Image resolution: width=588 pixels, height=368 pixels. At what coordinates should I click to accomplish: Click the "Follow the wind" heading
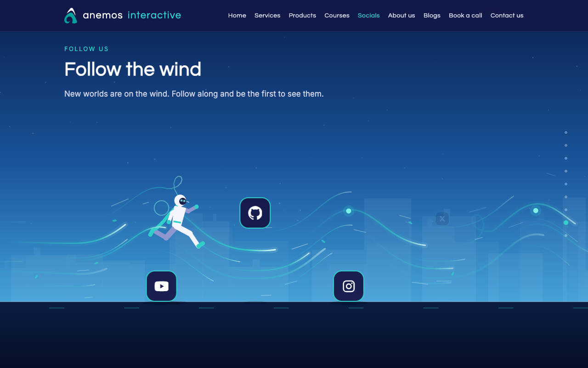[x=133, y=69]
